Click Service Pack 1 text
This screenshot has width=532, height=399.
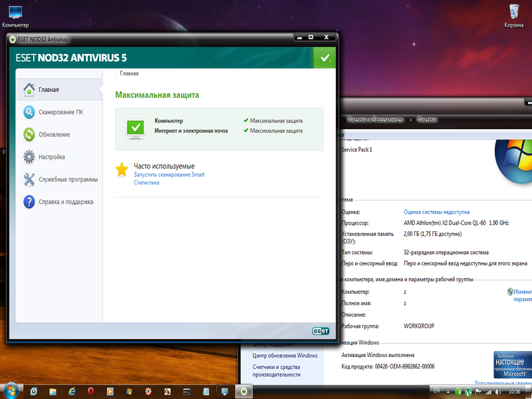coord(356,150)
